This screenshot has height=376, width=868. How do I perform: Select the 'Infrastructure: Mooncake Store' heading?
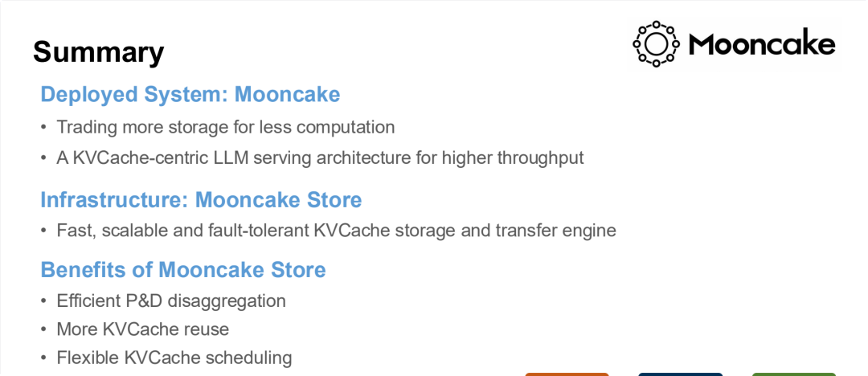click(x=201, y=199)
